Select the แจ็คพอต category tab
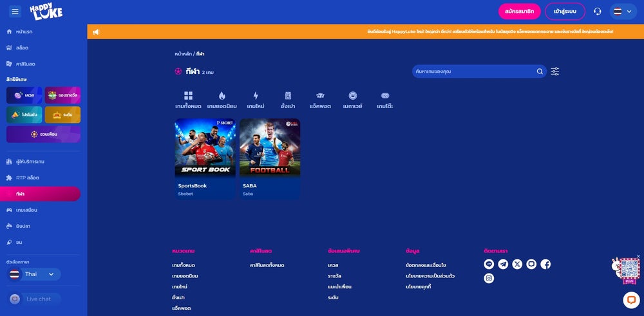Image resolution: width=644 pixels, height=316 pixels. [x=320, y=100]
